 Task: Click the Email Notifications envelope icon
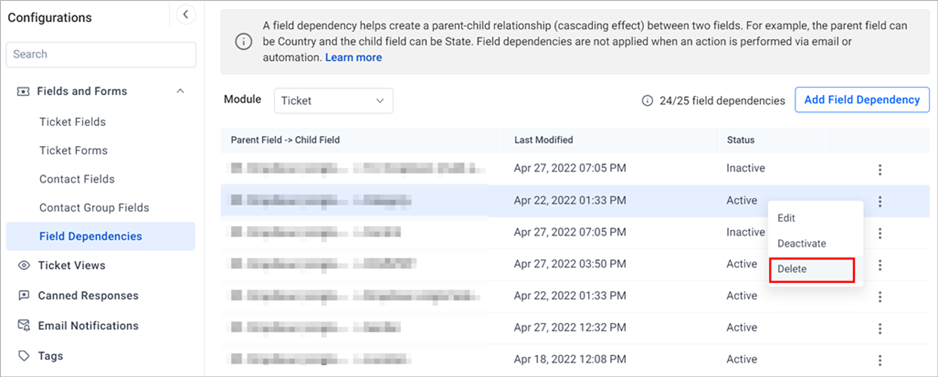pyautogui.click(x=24, y=326)
